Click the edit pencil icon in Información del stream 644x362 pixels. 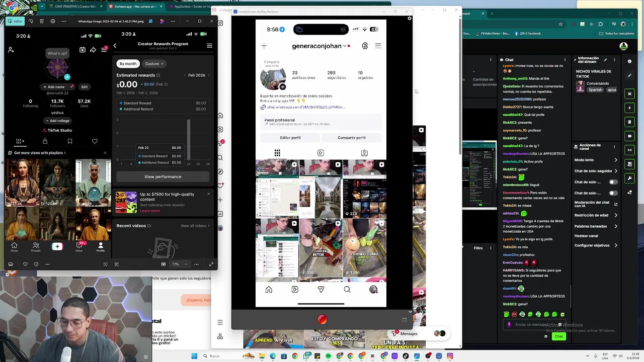click(605, 60)
